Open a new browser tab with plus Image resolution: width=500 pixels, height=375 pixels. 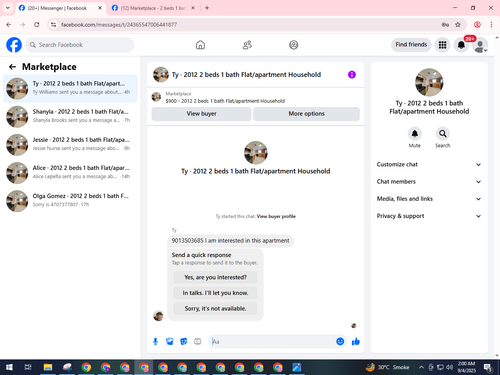click(207, 8)
